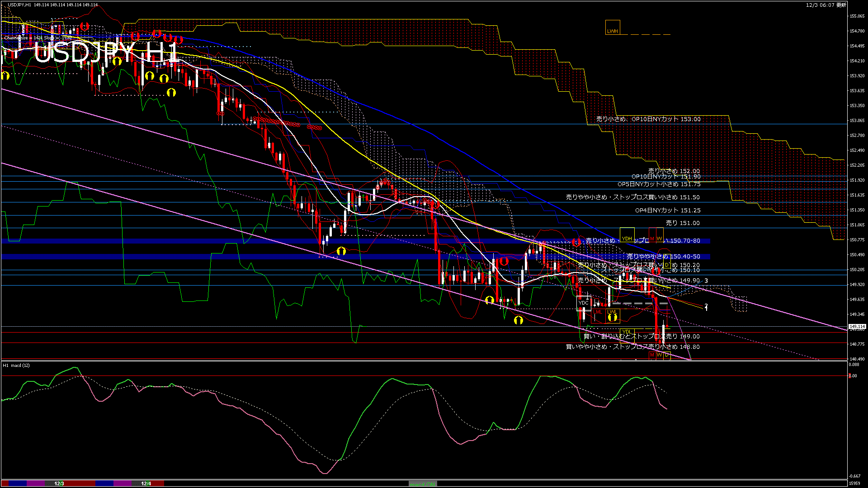Click the white YDC yesterday-close marker
Image resolution: width=868 pixels, height=488 pixels.
[x=583, y=303]
